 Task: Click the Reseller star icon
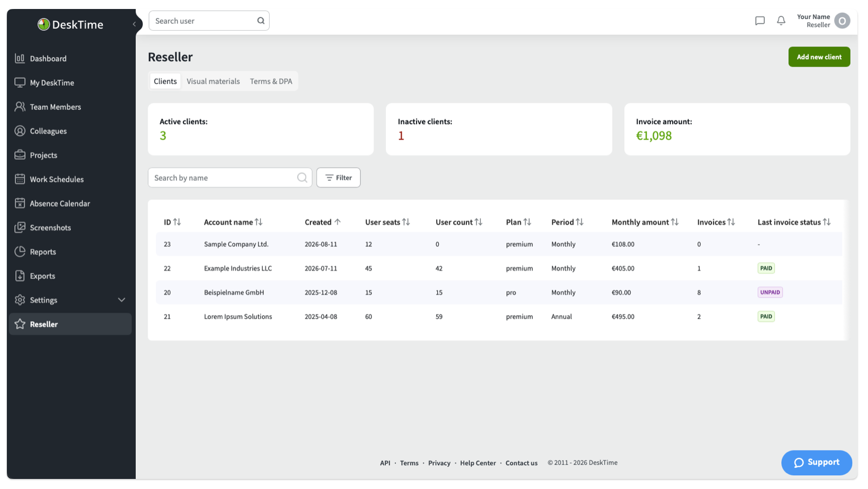tap(20, 324)
